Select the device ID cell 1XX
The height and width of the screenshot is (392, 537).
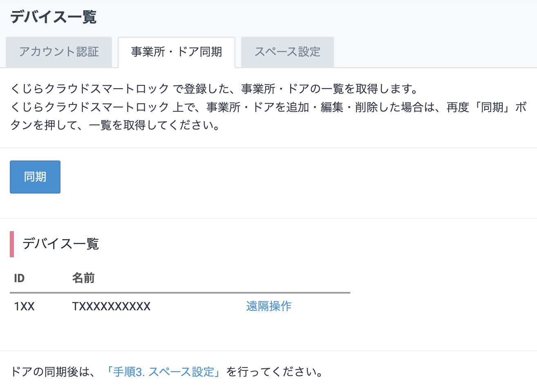24,307
